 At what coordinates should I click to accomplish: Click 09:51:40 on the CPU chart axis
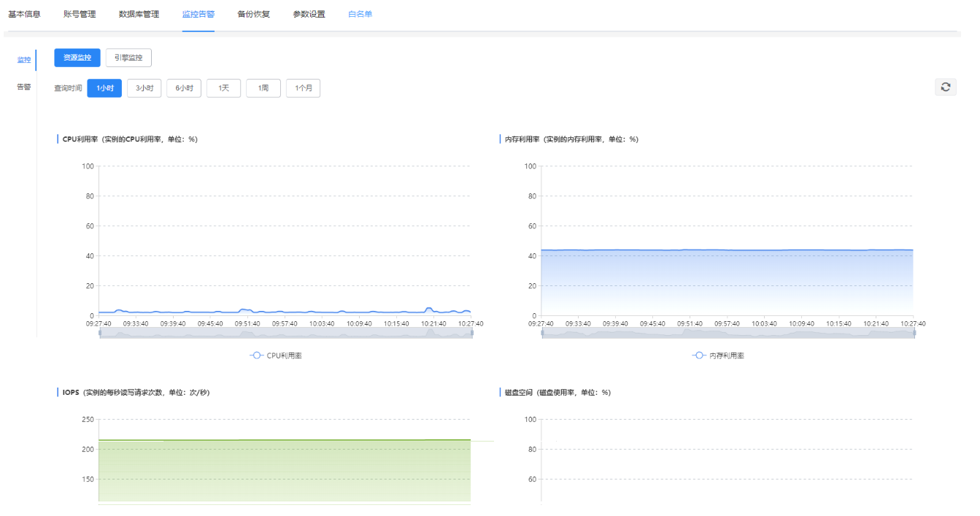[247, 323]
